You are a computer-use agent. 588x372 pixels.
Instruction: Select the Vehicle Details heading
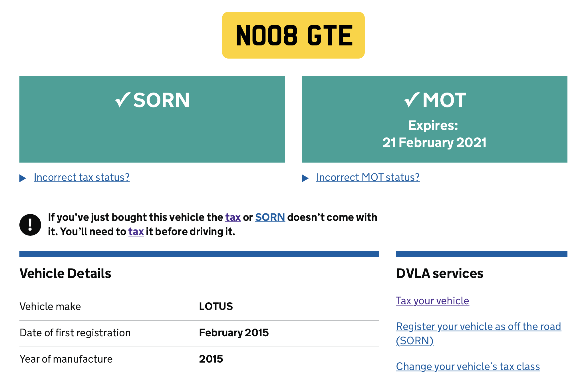point(65,273)
